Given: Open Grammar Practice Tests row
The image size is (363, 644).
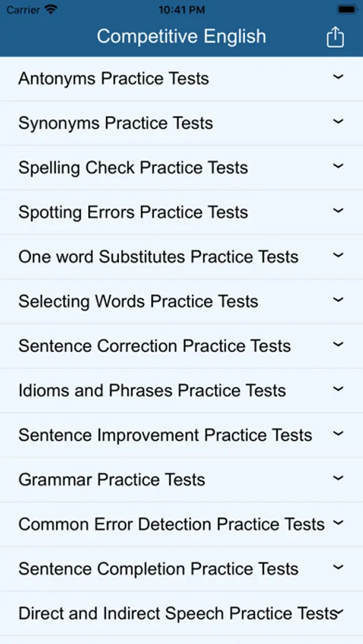Looking at the screenshot, I should 181,479.
